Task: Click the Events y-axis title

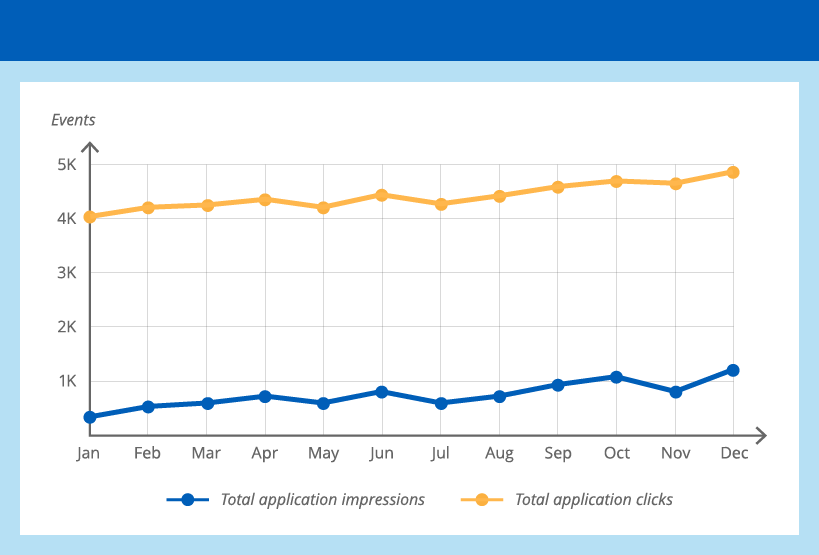Action: pos(73,120)
